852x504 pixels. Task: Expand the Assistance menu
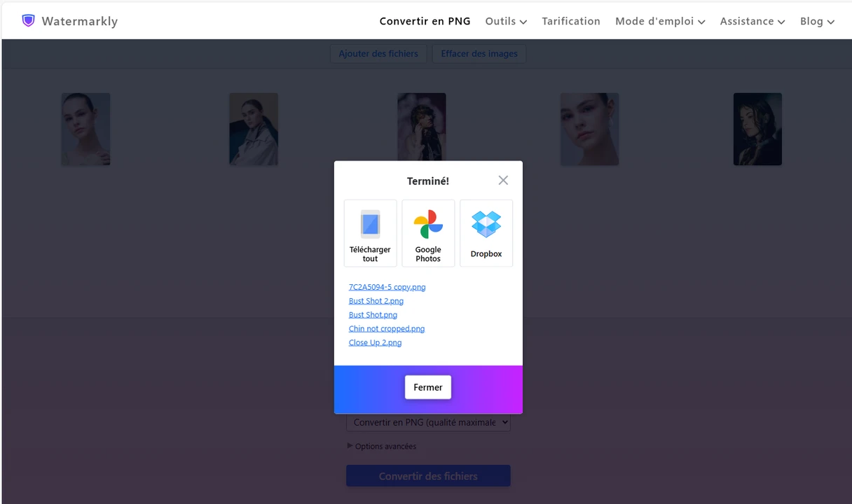click(x=753, y=21)
